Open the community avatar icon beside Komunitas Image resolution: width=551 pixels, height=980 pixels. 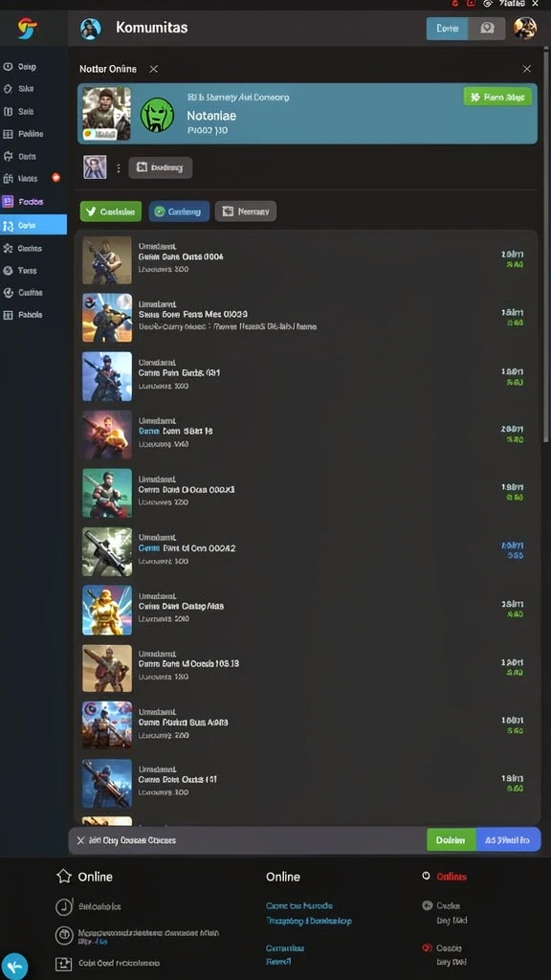(91, 29)
